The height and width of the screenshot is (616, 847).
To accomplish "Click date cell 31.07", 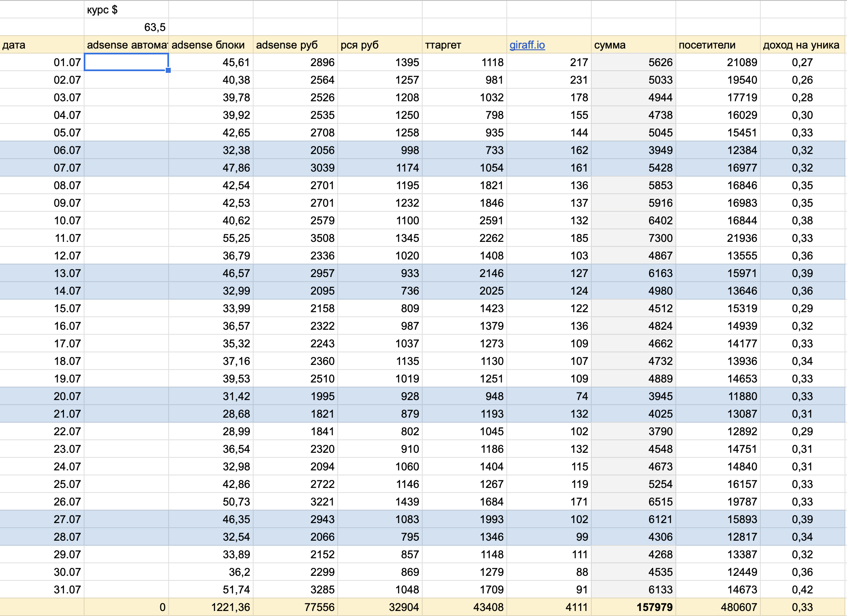I will pyautogui.click(x=42, y=590).
